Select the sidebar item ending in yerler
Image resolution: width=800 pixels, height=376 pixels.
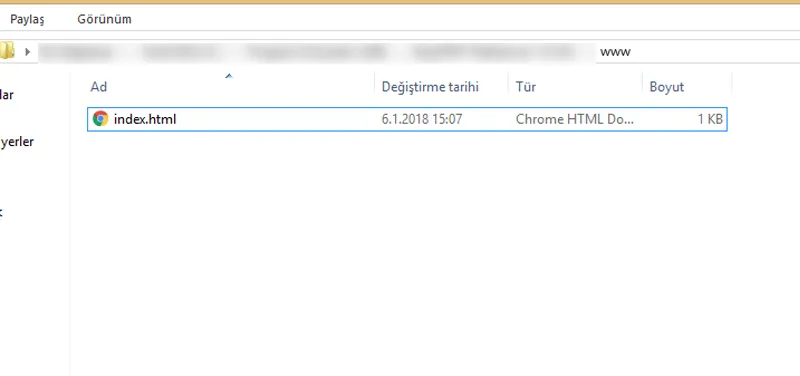[17, 142]
